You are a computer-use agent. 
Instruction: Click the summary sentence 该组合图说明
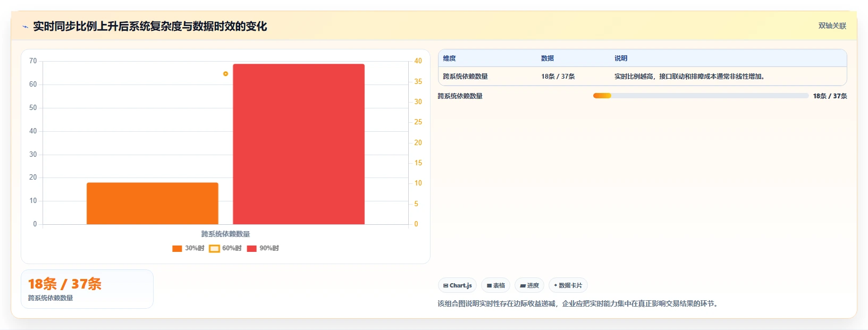pos(579,304)
